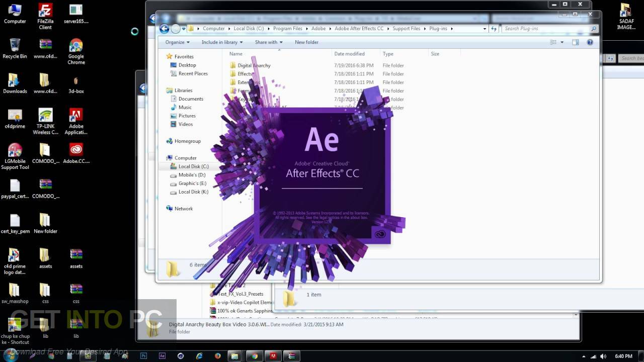644x362 pixels.
Task: Open the Downloads desktop folder
Action: 15,83
